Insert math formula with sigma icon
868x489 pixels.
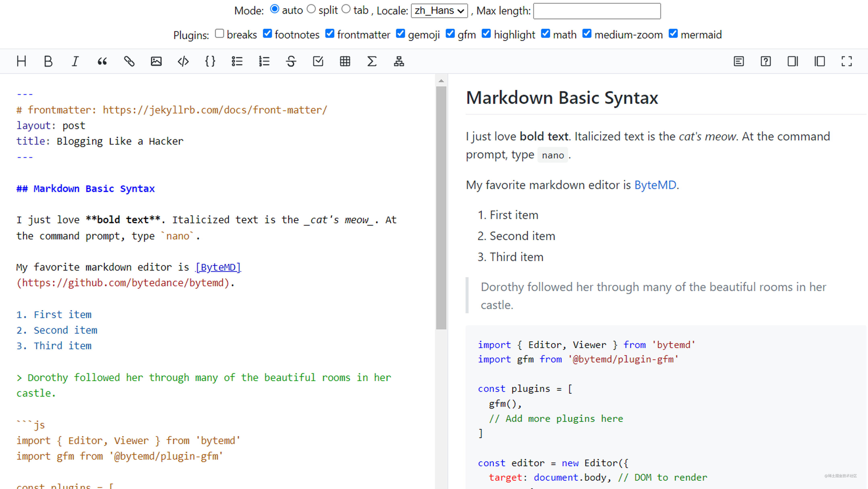point(372,61)
